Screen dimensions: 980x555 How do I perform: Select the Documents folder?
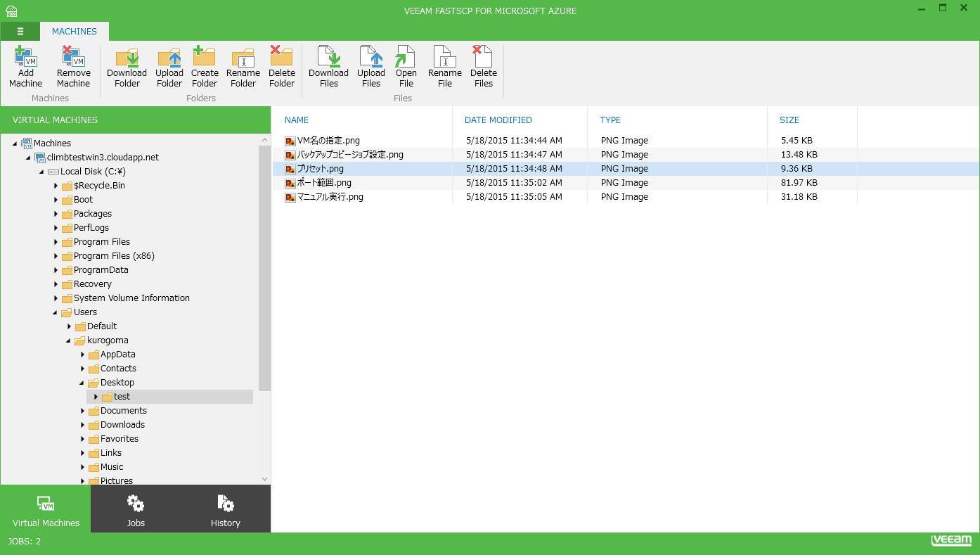click(x=123, y=411)
